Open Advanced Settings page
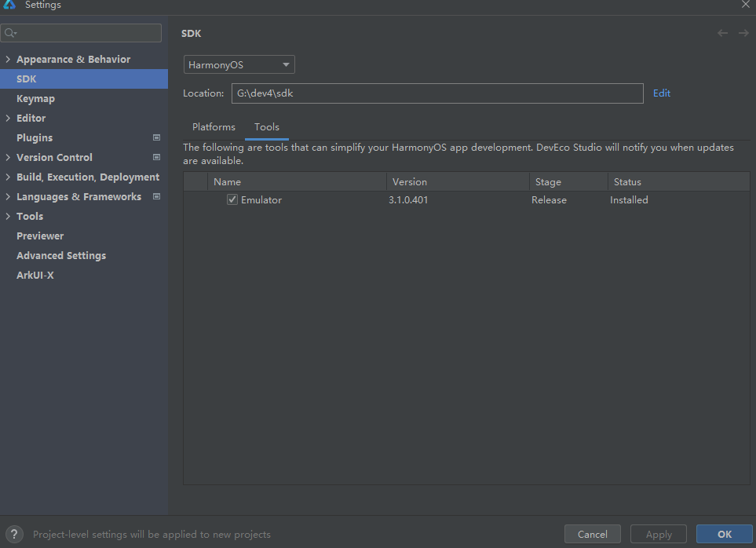This screenshot has height=548, width=756. pos(61,255)
